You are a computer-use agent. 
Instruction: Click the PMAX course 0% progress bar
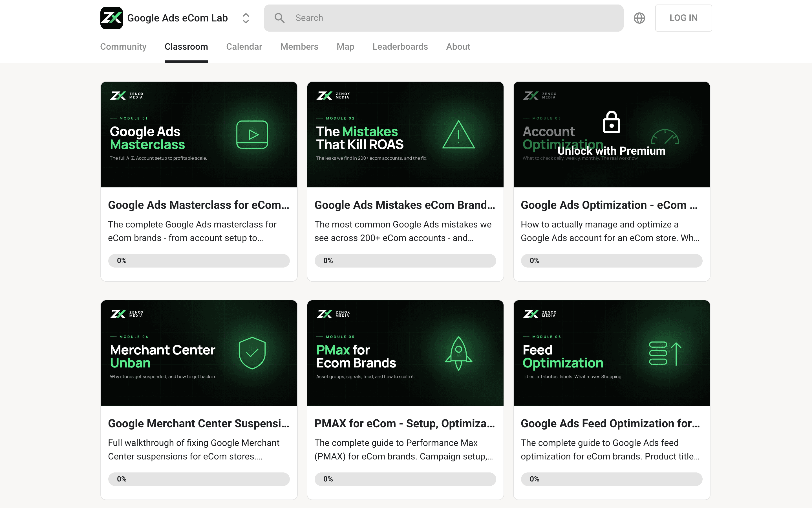click(405, 479)
